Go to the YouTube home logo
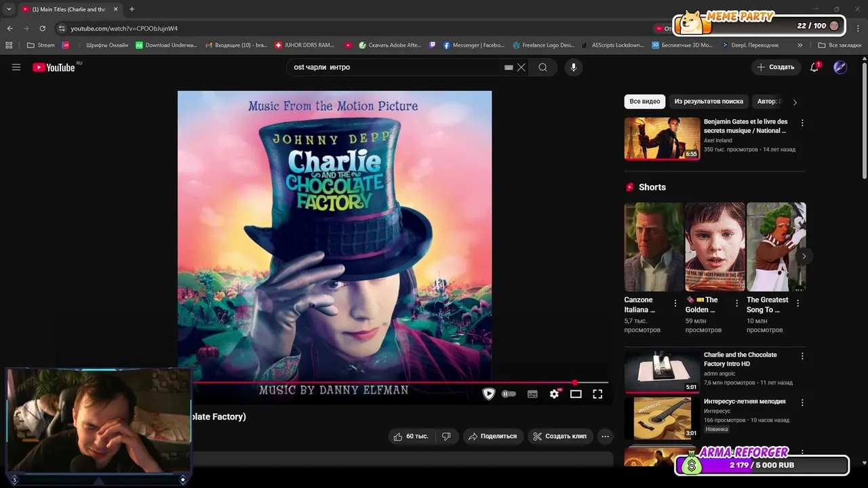This screenshot has height=488, width=868. tap(54, 67)
